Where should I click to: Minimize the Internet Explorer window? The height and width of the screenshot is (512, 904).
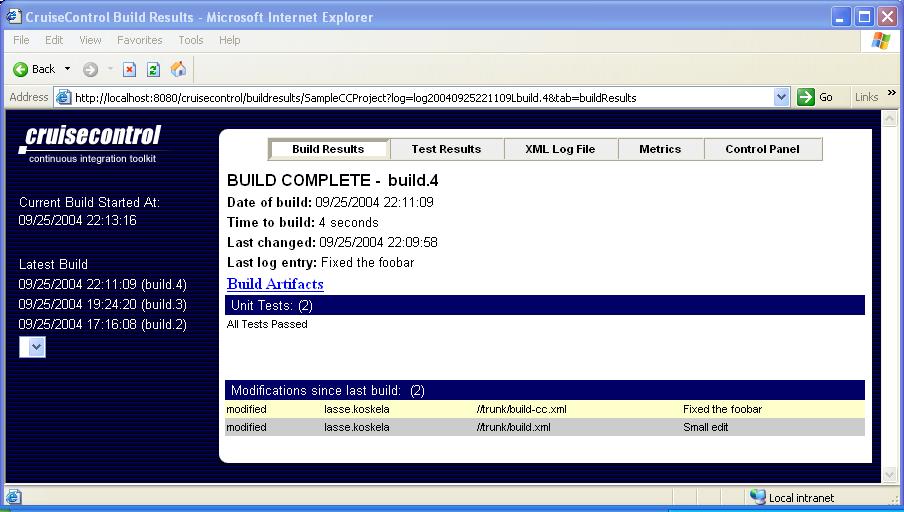(x=841, y=17)
